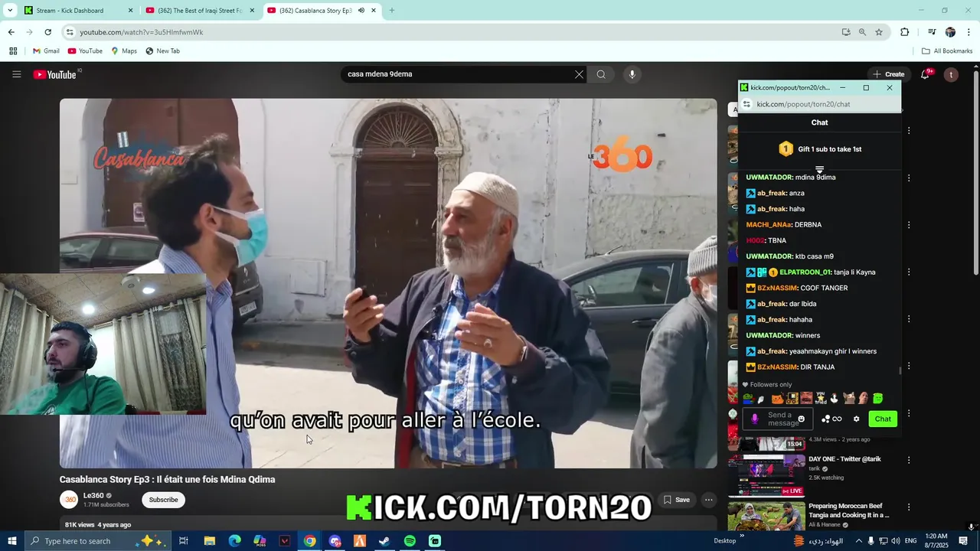Mute the Casablanca Story Ep3 tab audio
This screenshot has height=551, width=980.
click(x=361, y=11)
